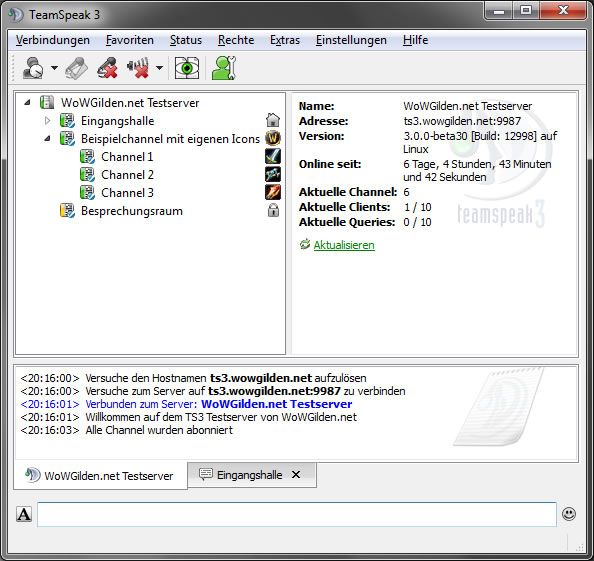This screenshot has height=561, width=594.
Task: Click the custom icon on Channel 2 row
Action: pos(273,174)
